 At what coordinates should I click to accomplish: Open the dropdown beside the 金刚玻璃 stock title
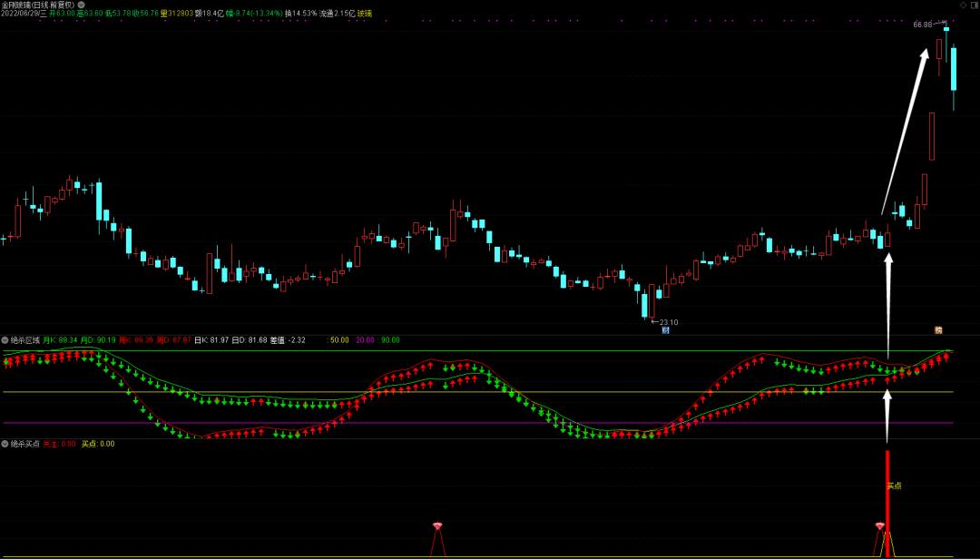[x=82, y=5]
